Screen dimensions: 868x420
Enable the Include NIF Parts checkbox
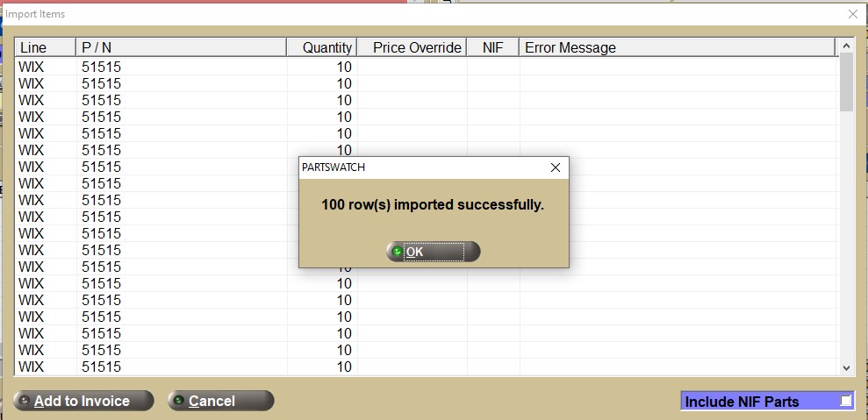coord(845,401)
